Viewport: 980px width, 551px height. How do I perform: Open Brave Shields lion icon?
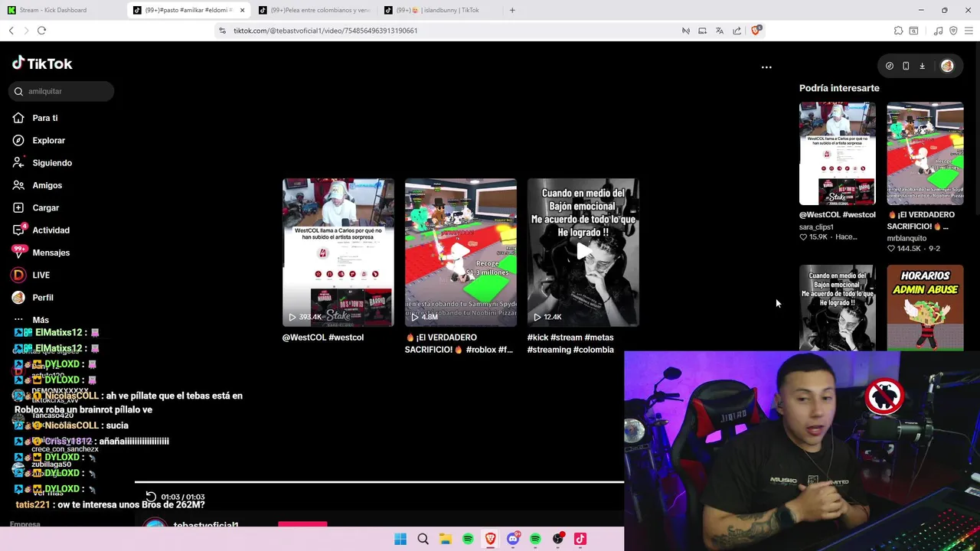pos(756,31)
